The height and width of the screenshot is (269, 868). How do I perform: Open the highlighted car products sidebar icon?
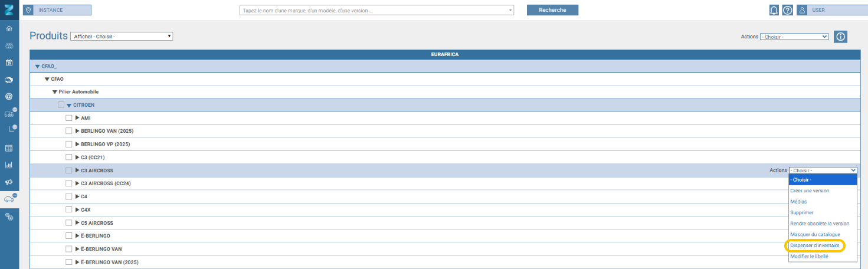9,199
